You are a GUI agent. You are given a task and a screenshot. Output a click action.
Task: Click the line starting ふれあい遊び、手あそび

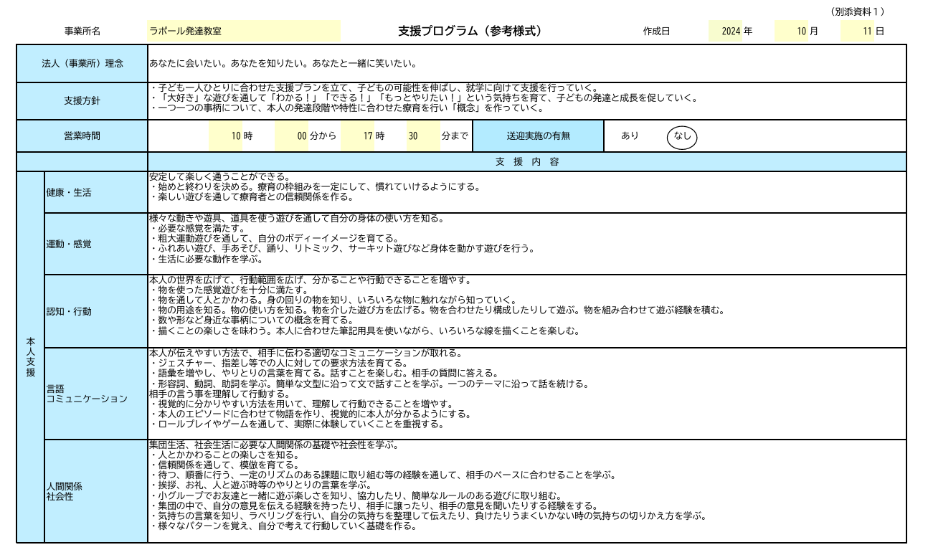pos(343,249)
